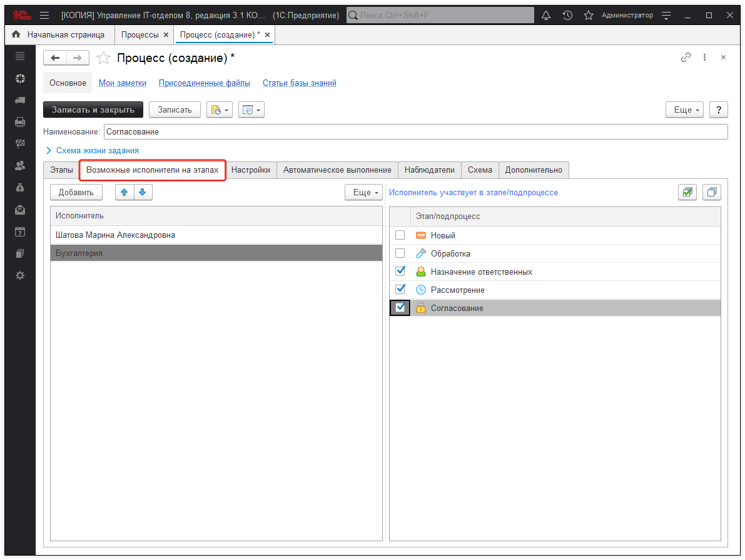
Task: Open the Автоматическое выполнение tab
Action: 337,170
